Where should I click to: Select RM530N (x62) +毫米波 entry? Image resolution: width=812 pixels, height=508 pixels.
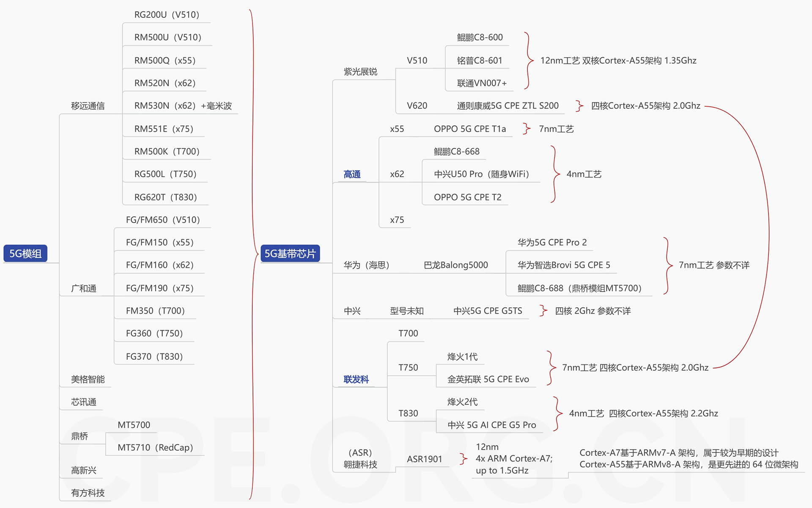click(183, 106)
